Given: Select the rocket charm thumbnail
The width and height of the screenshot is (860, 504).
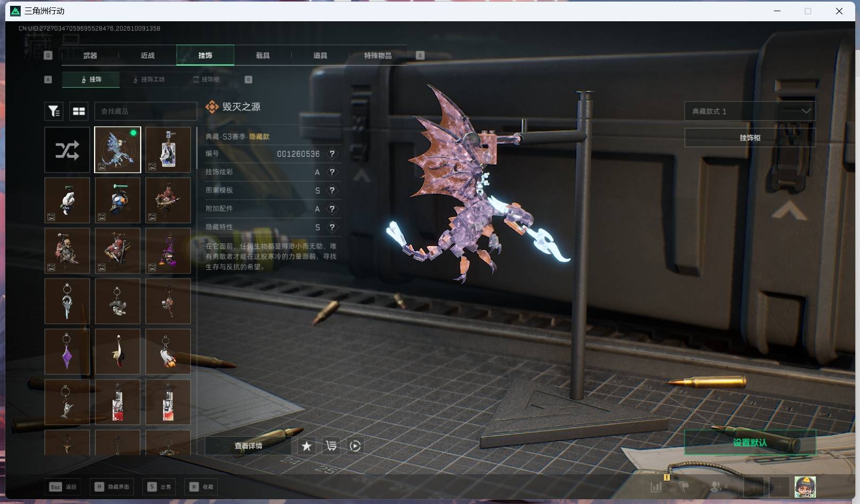Looking at the screenshot, I should click(168, 352).
